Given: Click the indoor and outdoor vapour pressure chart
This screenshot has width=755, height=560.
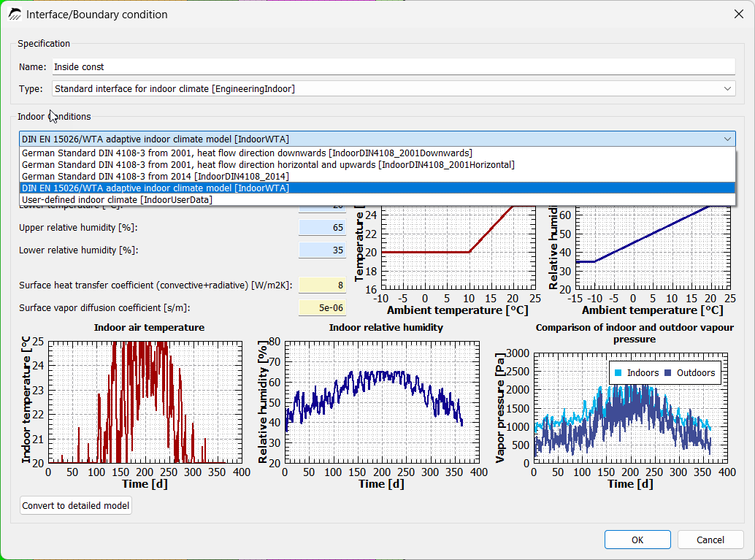Looking at the screenshot, I should tap(630, 408).
